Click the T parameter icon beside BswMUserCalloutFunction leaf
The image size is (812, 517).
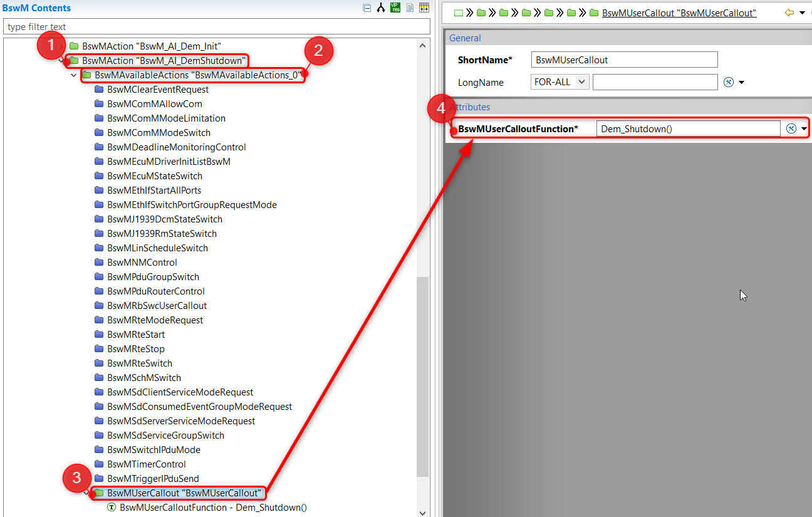click(x=112, y=507)
